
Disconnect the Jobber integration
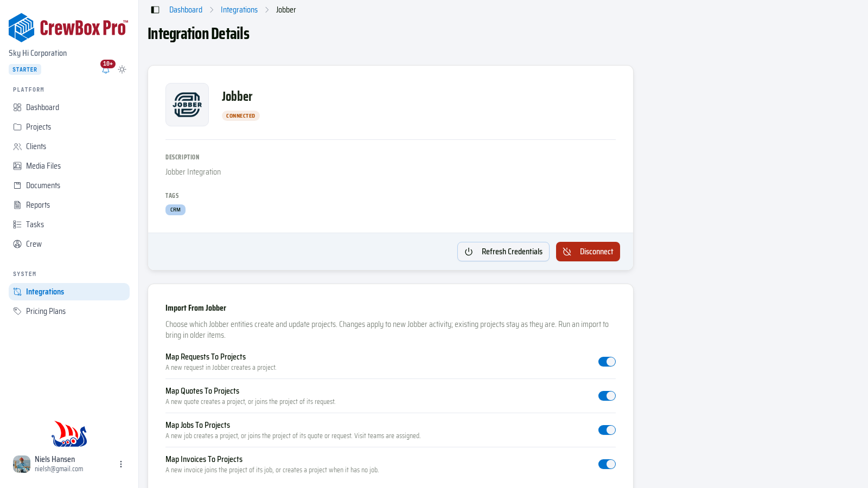click(x=588, y=252)
